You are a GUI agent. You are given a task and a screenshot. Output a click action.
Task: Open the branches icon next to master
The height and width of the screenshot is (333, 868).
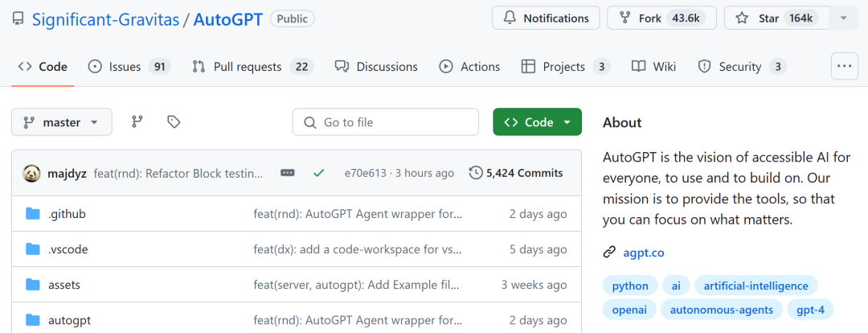click(x=137, y=122)
